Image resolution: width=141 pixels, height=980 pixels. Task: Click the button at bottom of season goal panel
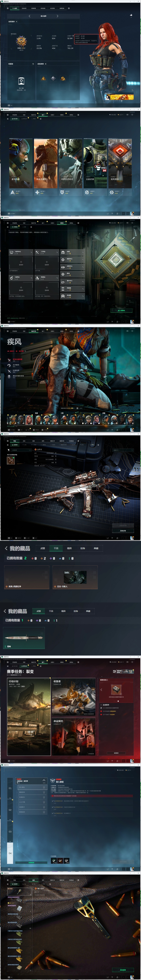pyautogui.click(x=116, y=753)
